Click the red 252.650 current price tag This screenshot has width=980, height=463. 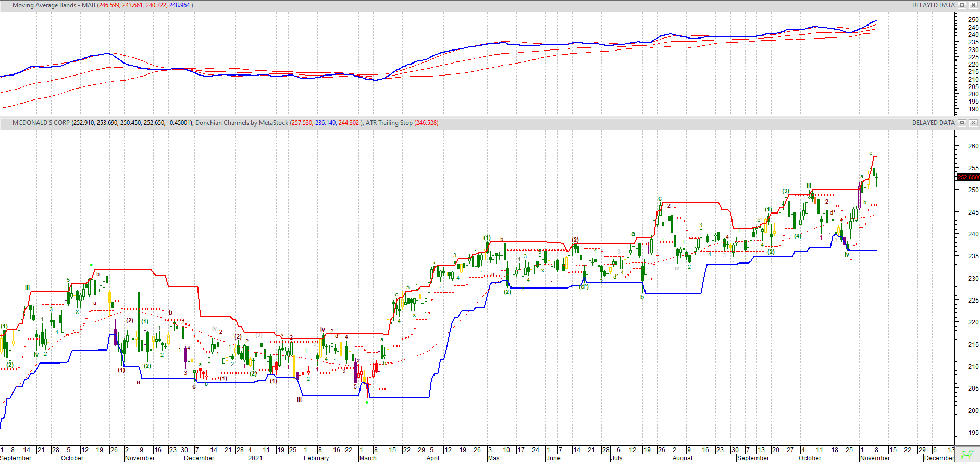point(968,177)
